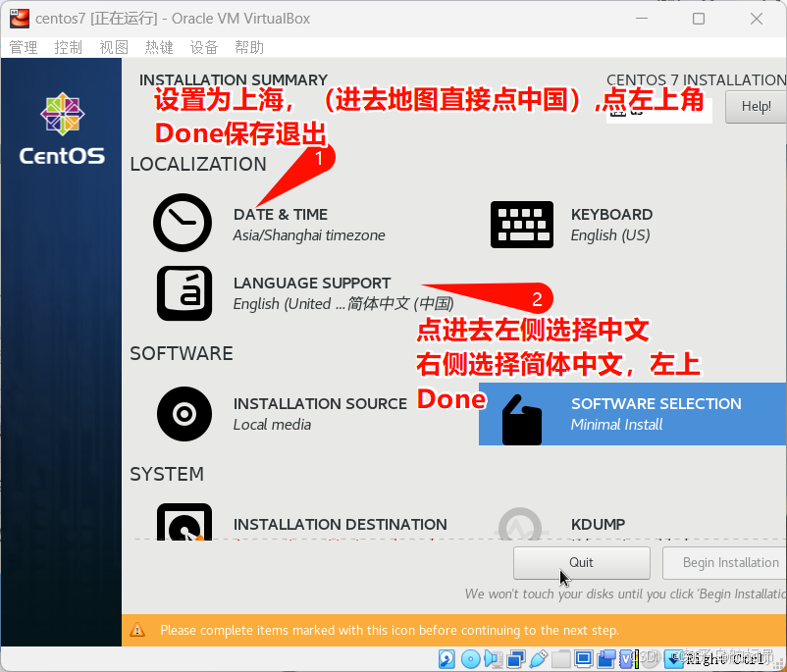Image resolution: width=787 pixels, height=672 pixels.
Task: Open Installation Source disc icon
Action: pyautogui.click(x=184, y=414)
